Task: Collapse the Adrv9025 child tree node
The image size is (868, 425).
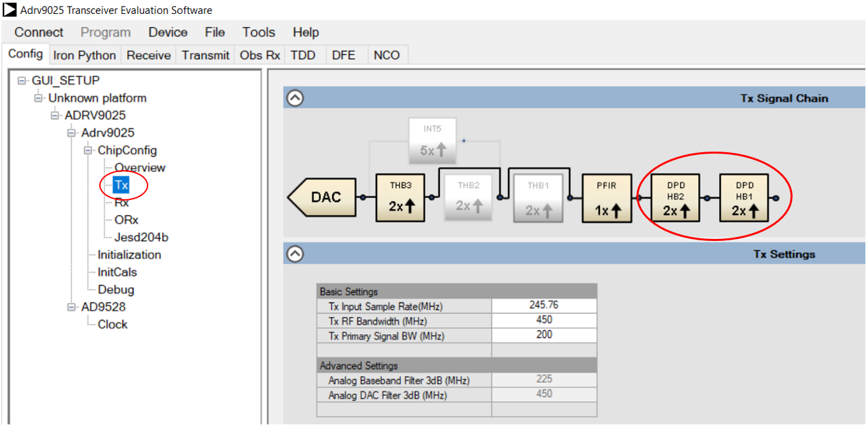Action: (72, 133)
